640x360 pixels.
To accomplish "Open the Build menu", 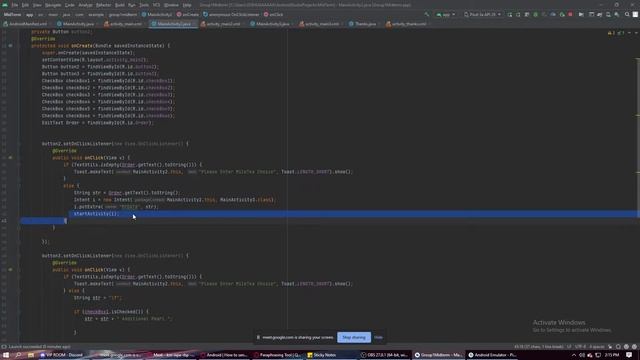I will (120, 5).
